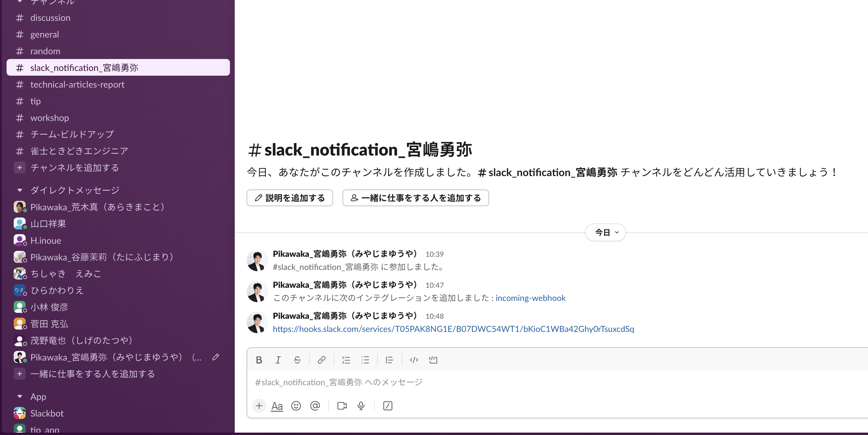Open DM with 茂野竜也

(x=118, y=340)
